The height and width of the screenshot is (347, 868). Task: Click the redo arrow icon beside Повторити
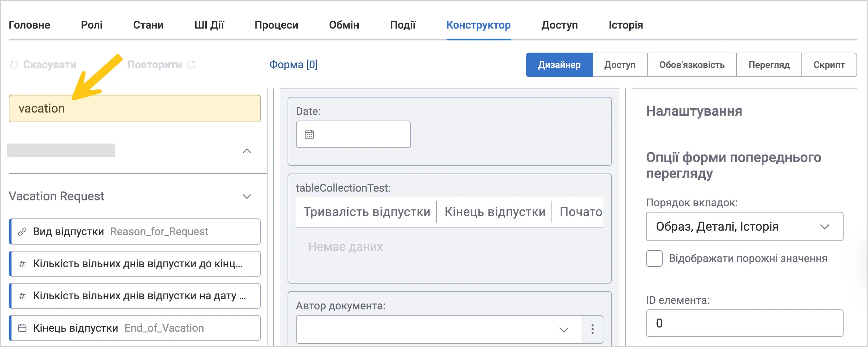191,64
